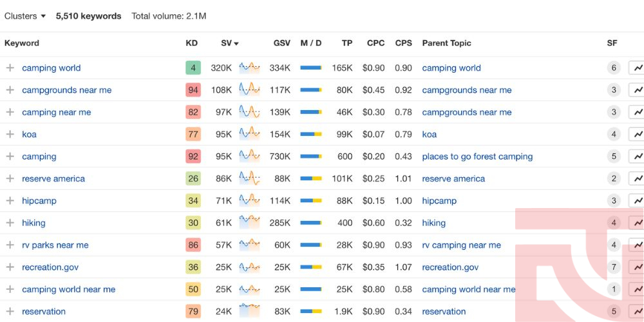Click KD badge 4 for camping world
Image resolution: width=644 pixels, height=322 pixels.
193,68
